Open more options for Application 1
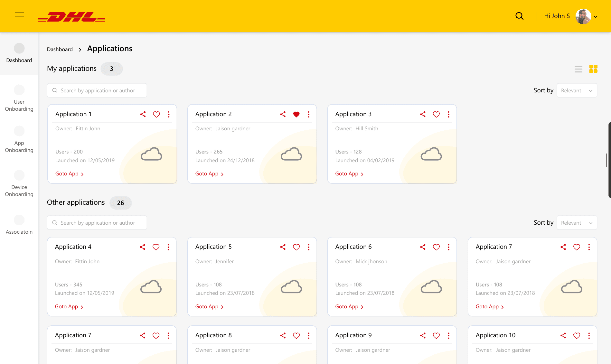Screen dimensions: 611x364 click(x=169, y=114)
